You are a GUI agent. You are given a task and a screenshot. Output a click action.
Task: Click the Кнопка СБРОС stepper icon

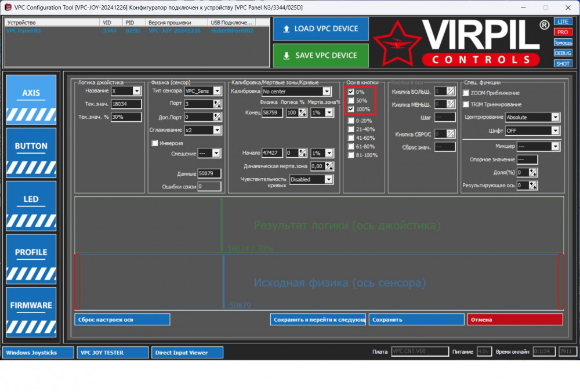click(x=451, y=133)
